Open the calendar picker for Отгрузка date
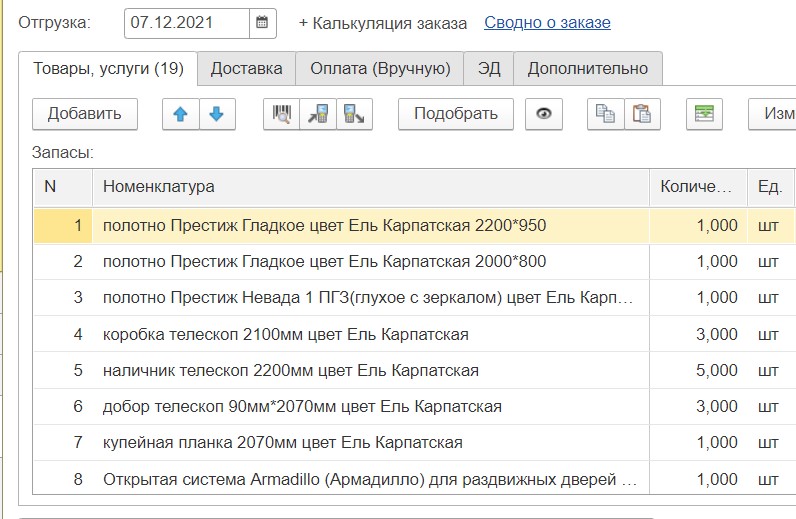Viewport: 796px width, 519px height. coord(262,23)
